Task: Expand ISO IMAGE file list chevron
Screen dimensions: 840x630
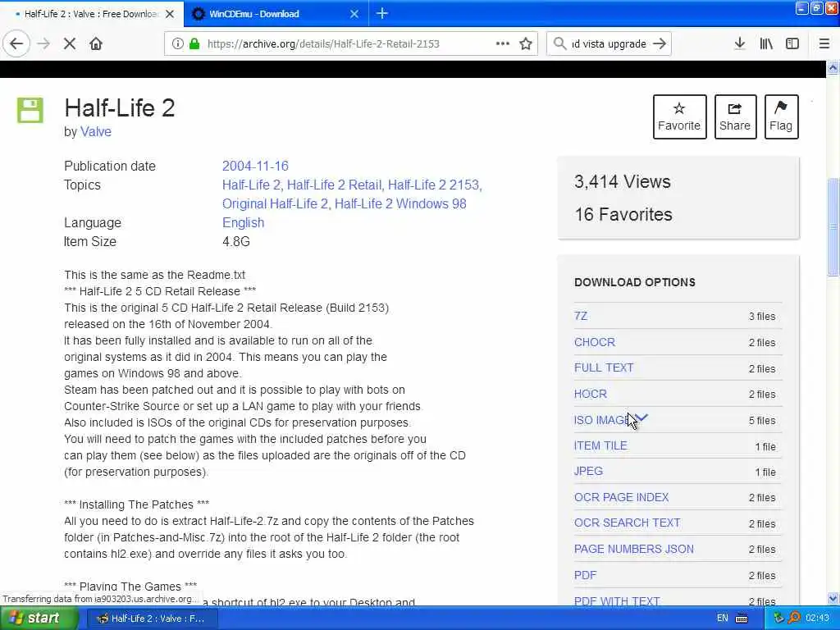Action: (x=641, y=418)
